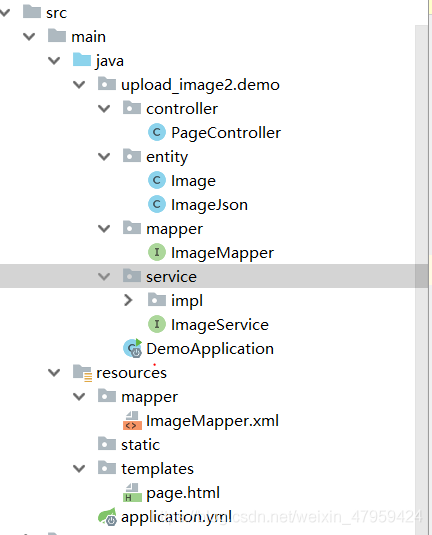
Task: Click the application.yml Spring config icon
Action: pyautogui.click(x=107, y=517)
